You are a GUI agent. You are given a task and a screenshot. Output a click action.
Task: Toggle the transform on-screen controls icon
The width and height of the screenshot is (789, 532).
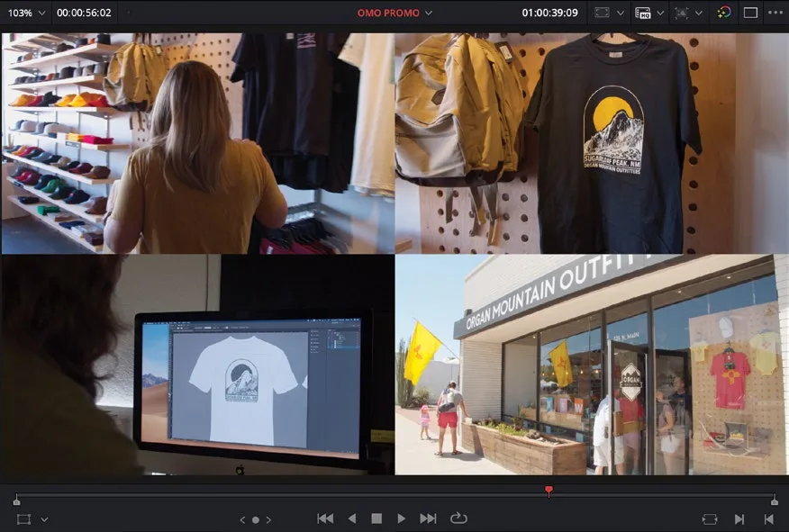[23, 519]
